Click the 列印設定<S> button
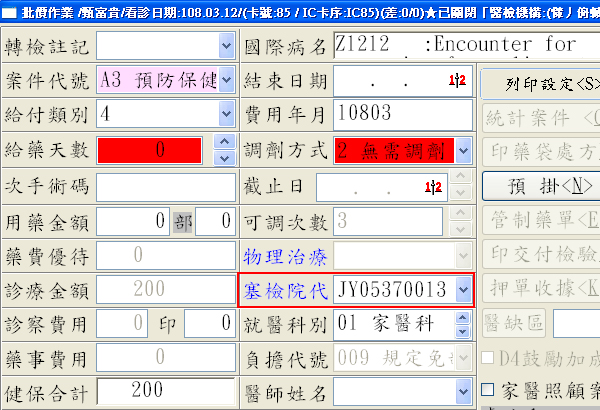600x410 pixels. coord(540,80)
